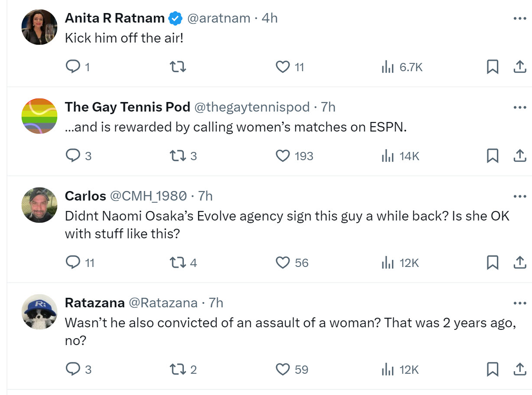Click Anita R Ratnam's verified badge

[174, 17]
